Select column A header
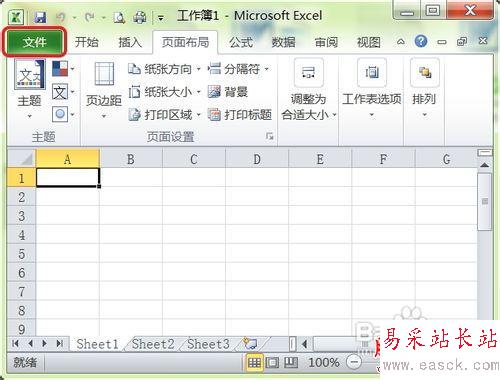The width and height of the screenshot is (500, 380). [68, 159]
